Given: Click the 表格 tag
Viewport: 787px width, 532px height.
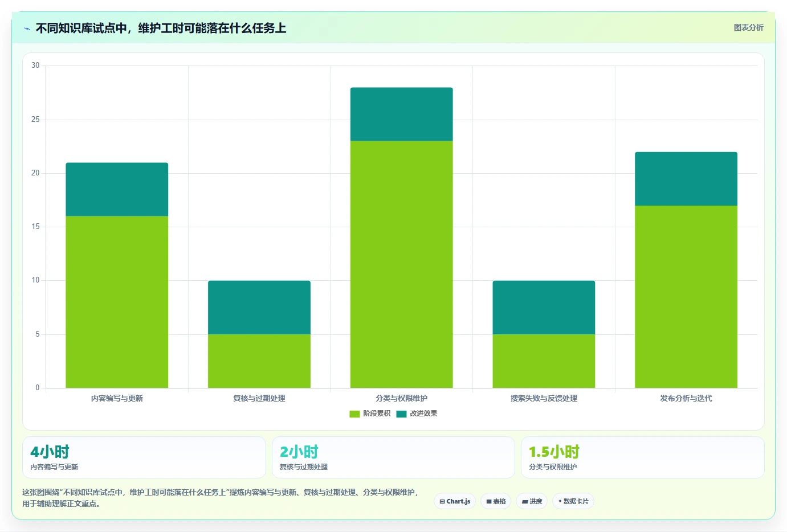Looking at the screenshot, I should 496,501.
